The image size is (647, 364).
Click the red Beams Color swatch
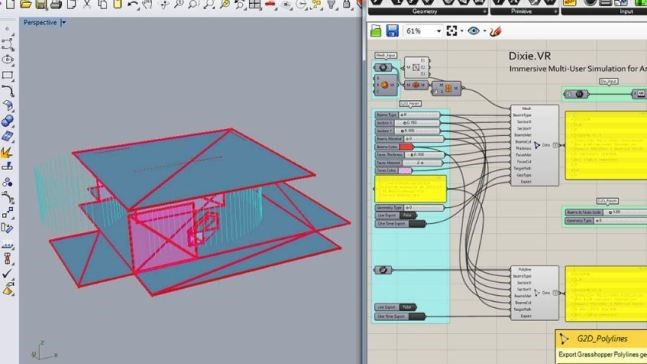coord(406,147)
